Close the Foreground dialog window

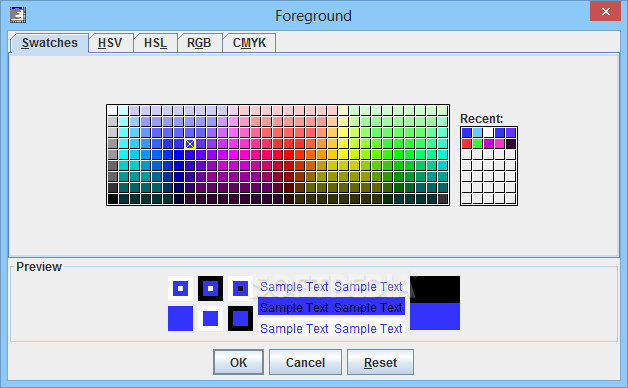coord(606,11)
